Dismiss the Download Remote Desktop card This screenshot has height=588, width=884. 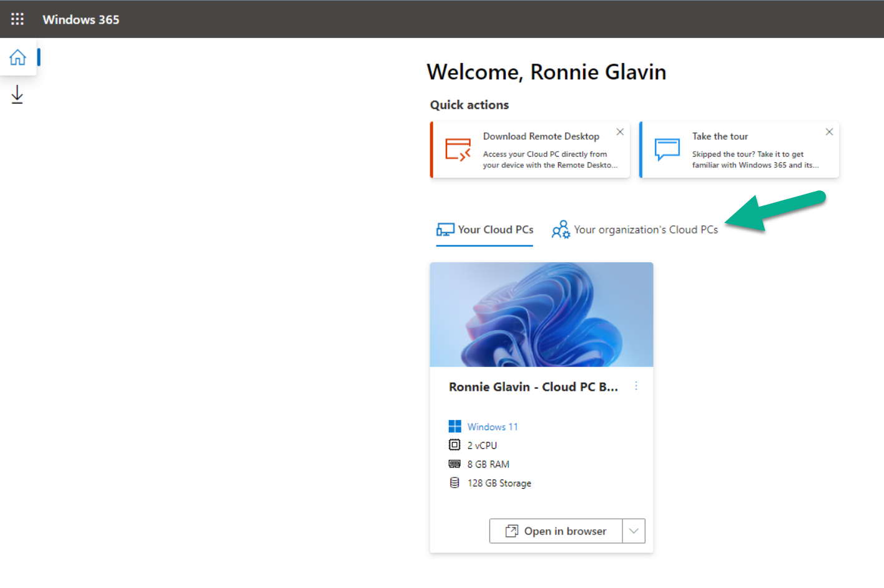[x=620, y=132]
